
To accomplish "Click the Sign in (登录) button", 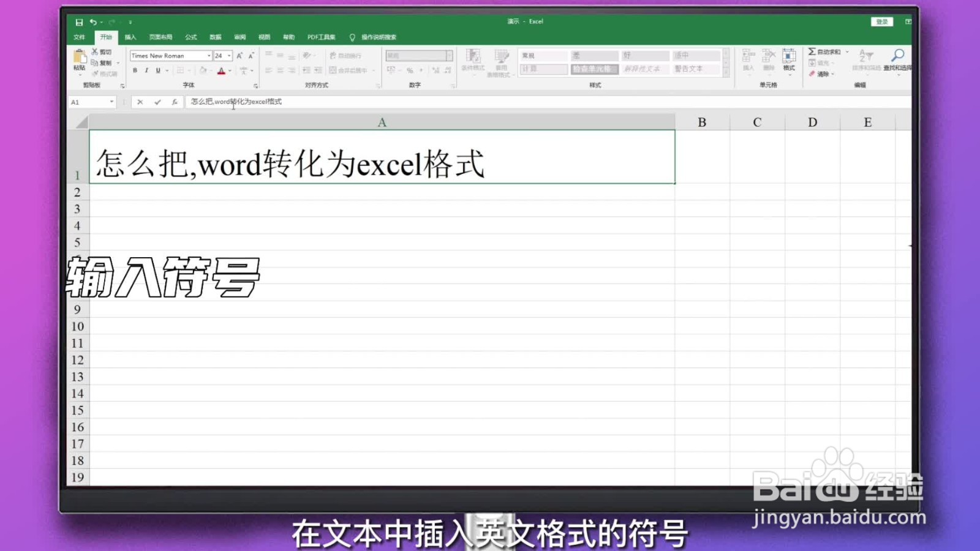I will [x=882, y=22].
